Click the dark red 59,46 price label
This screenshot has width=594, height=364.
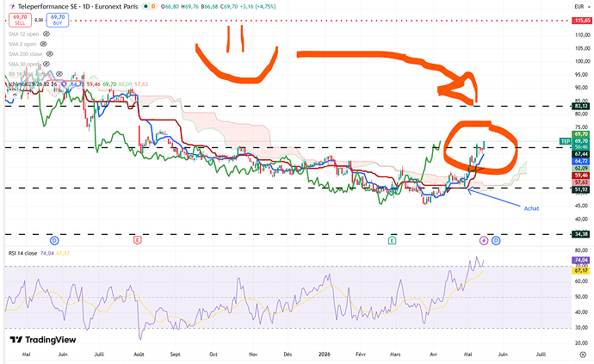tap(581, 176)
